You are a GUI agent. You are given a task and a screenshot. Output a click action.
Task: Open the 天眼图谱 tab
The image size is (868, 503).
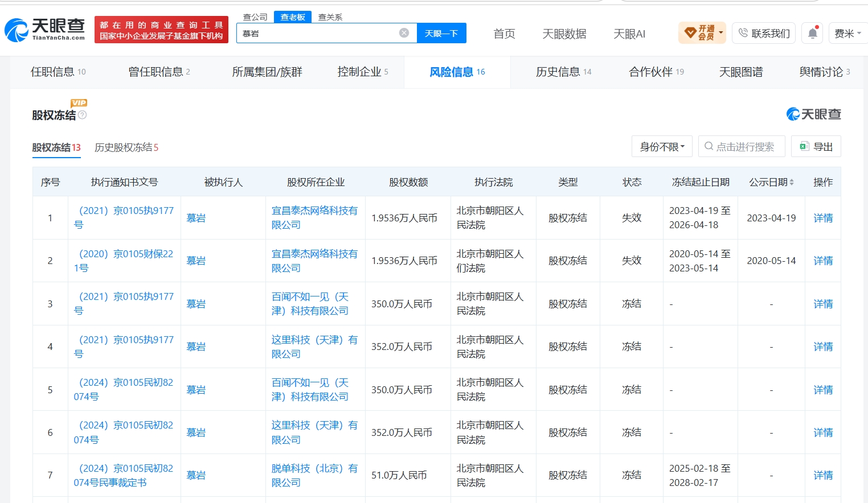click(741, 72)
